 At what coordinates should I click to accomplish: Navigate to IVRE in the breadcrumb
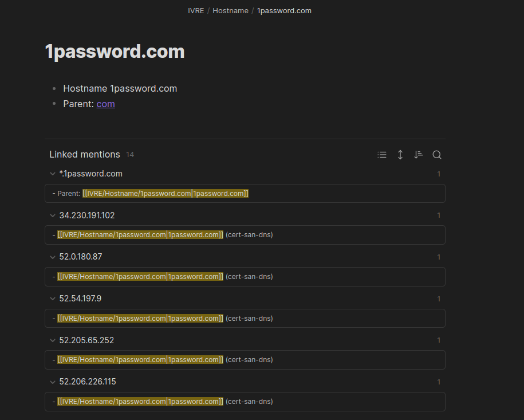point(196,10)
